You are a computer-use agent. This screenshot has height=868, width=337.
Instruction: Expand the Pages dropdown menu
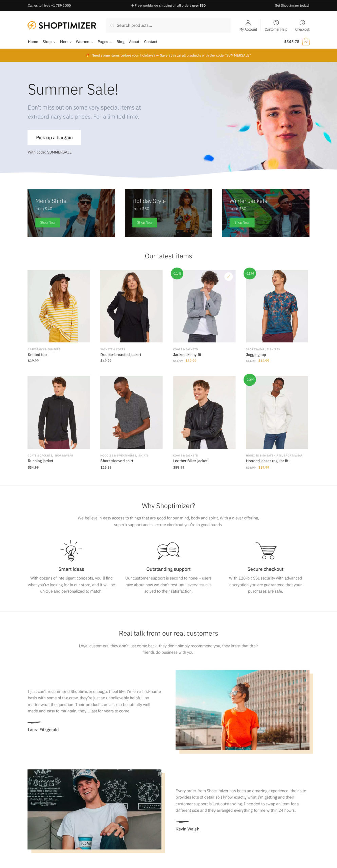pos(105,42)
